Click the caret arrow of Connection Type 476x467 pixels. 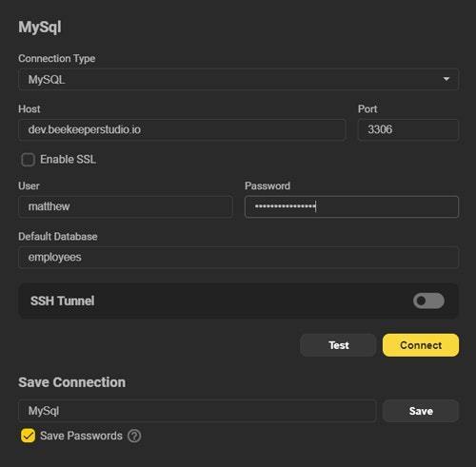446,79
